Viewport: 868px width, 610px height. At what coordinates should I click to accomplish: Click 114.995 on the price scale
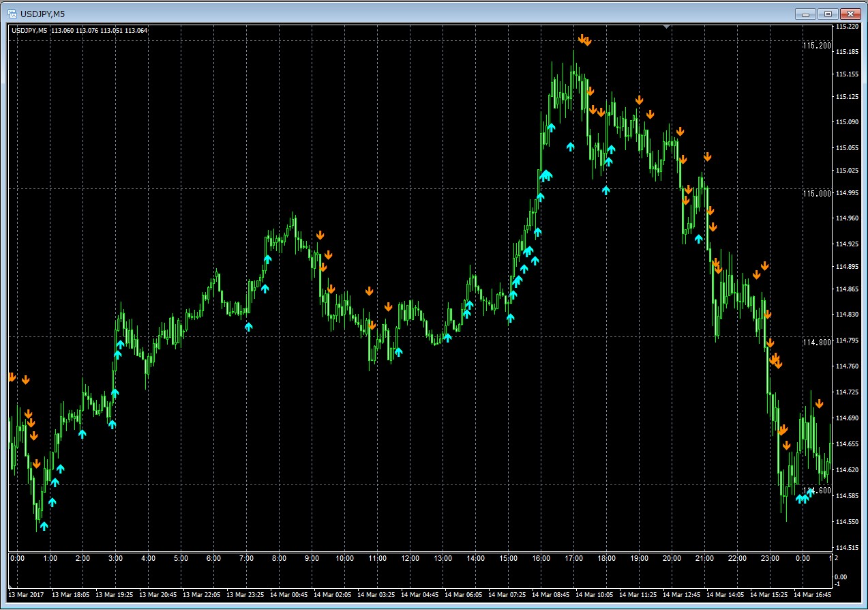[x=848, y=193]
